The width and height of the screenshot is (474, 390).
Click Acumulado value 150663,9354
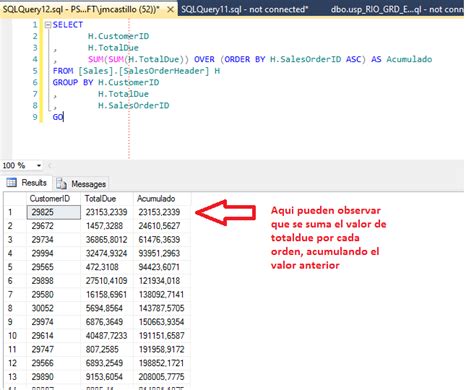[162, 322]
